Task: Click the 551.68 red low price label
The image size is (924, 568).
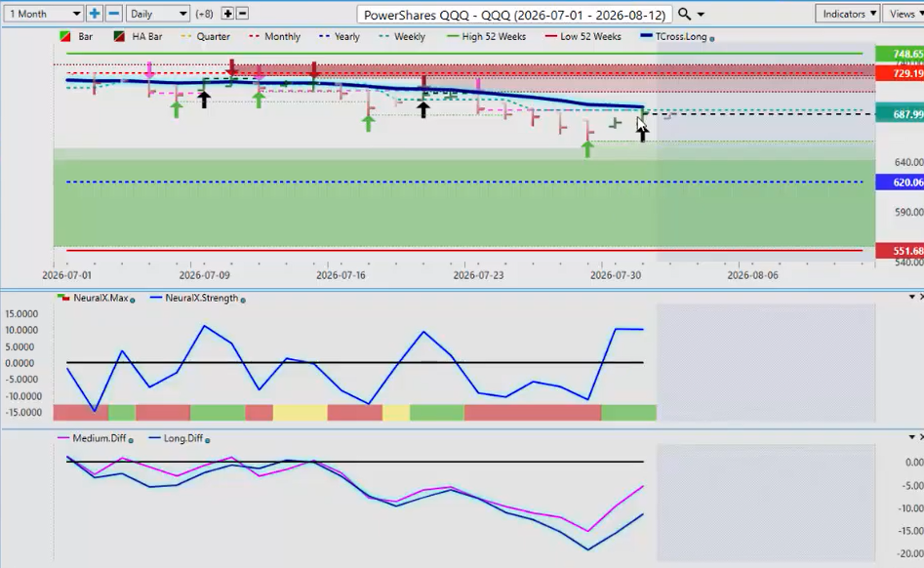Action: [900, 251]
